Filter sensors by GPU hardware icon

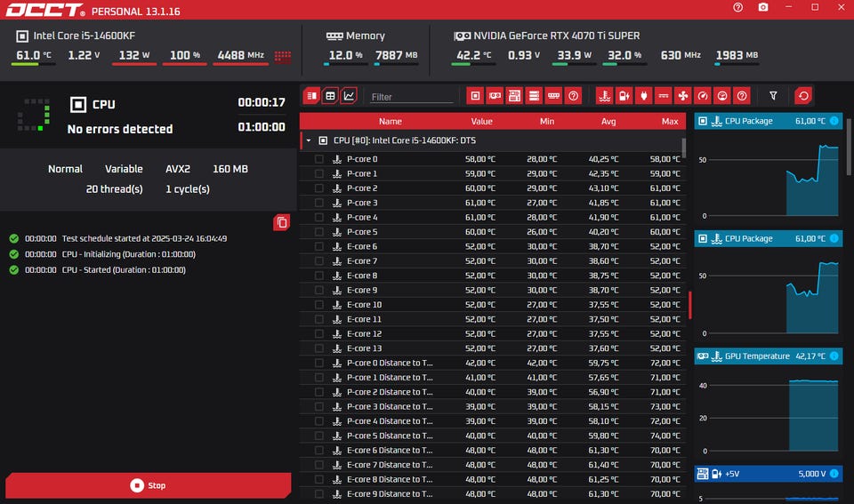click(495, 96)
